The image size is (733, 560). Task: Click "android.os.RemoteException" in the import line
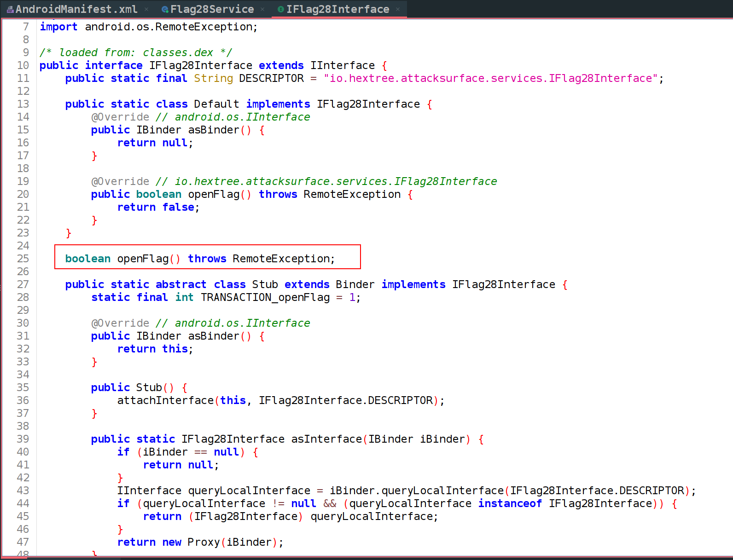point(169,27)
